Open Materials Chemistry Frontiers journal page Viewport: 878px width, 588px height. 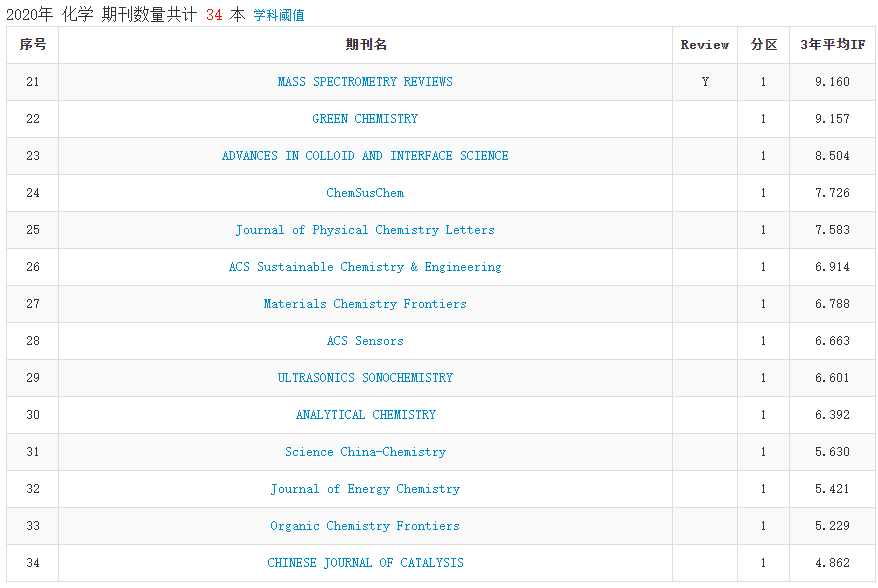coord(365,304)
